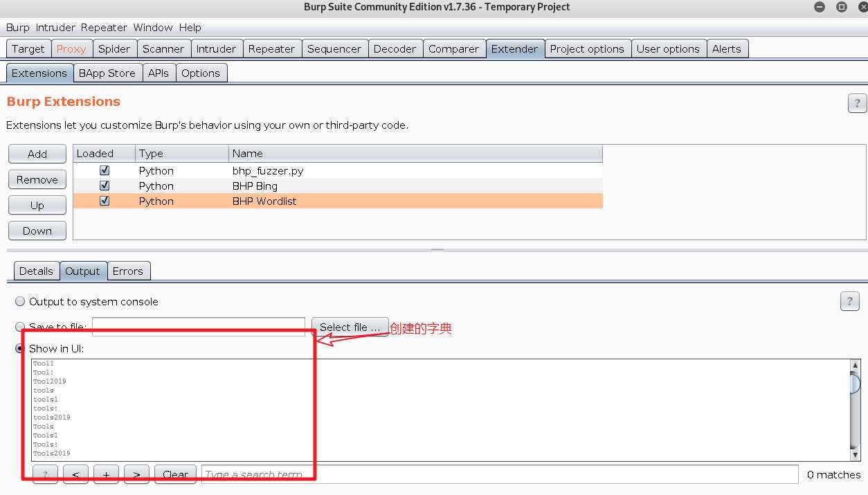Image resolution: width=868 pixels, height=495 pixels.
Task: Switch to the Sequencer tab
Action: pos(334,49)
